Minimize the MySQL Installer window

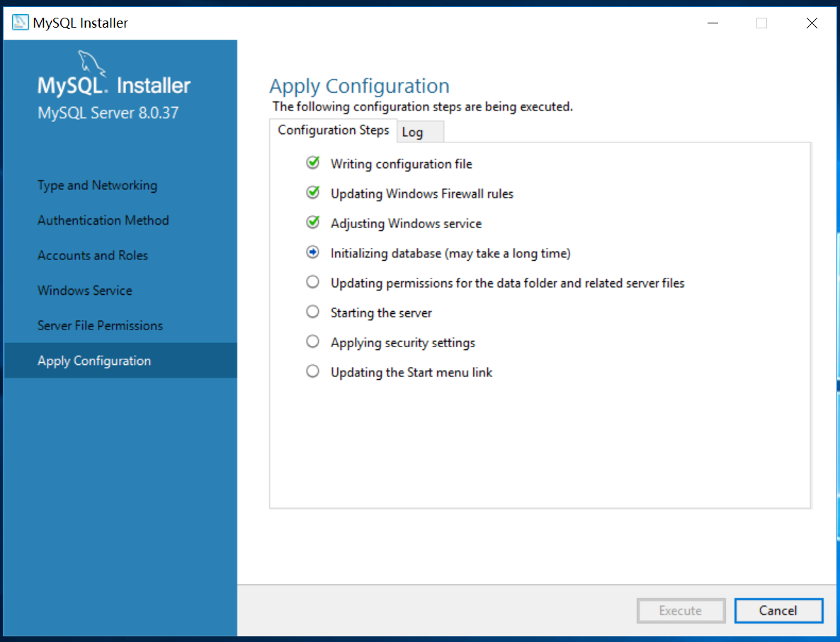[713, 23]
